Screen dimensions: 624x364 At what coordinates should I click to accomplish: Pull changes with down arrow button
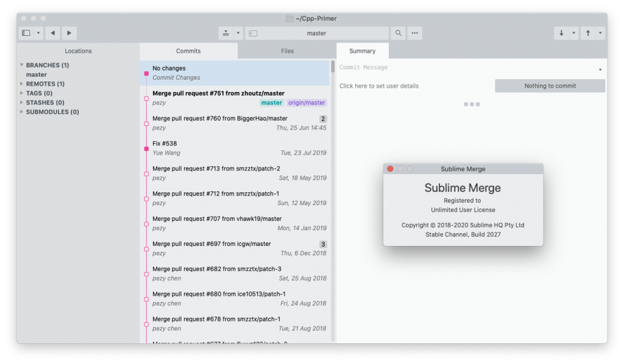click(561, 33)
